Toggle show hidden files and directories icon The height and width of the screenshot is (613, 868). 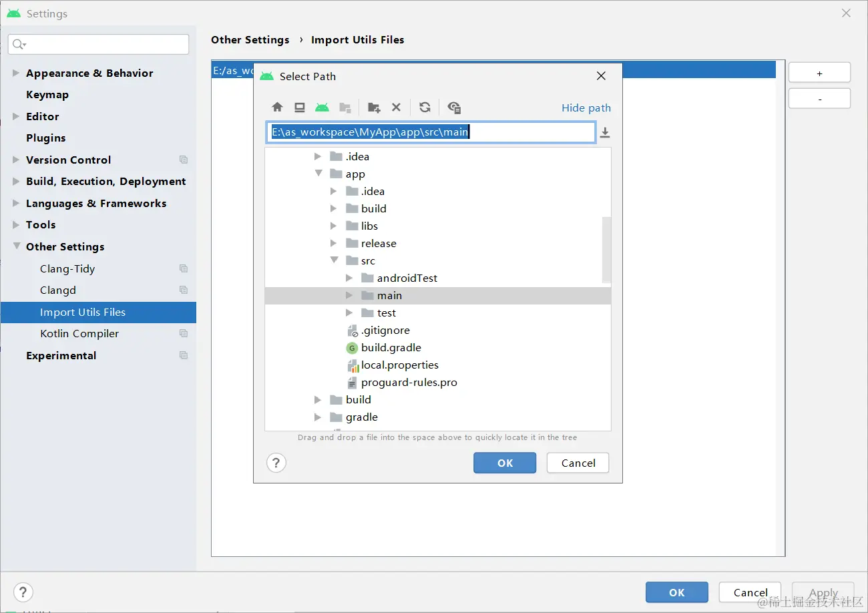[454, 108]
